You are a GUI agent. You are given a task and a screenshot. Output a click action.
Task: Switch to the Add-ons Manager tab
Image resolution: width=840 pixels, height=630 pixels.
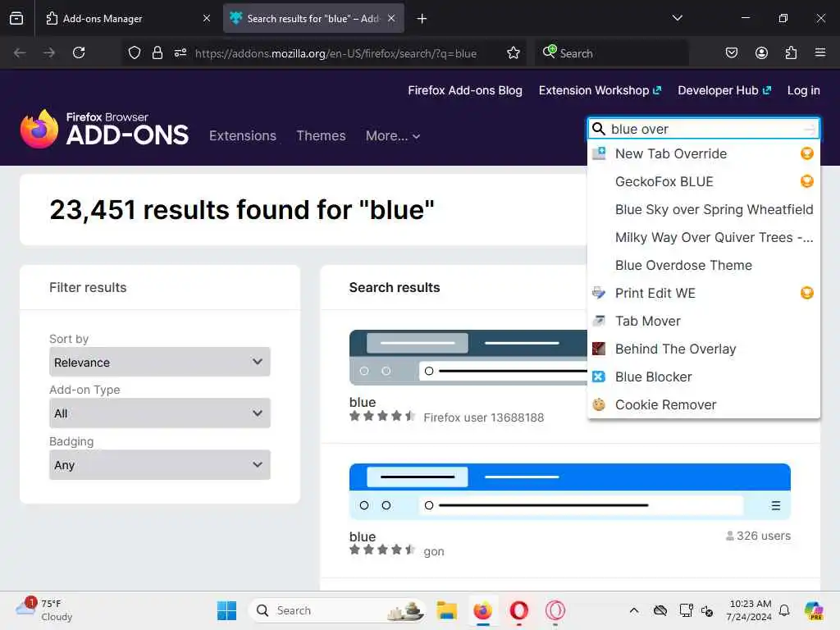(129, 18)
